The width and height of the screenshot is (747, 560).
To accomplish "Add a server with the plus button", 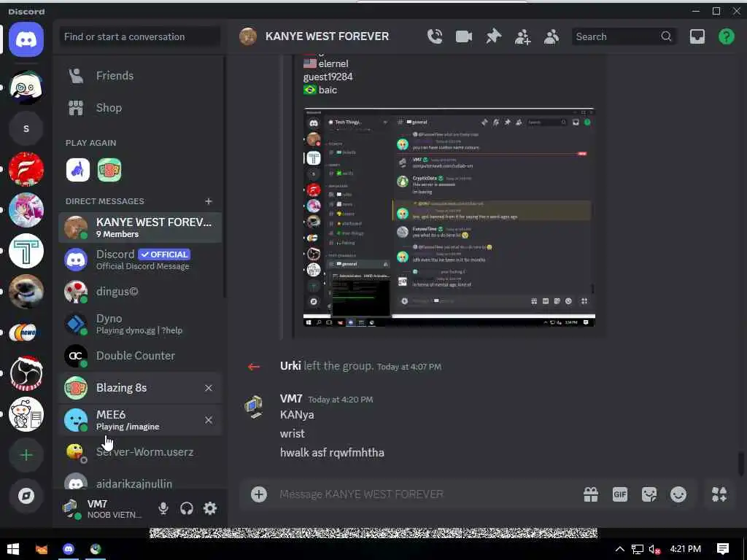I will coord(26,455).
